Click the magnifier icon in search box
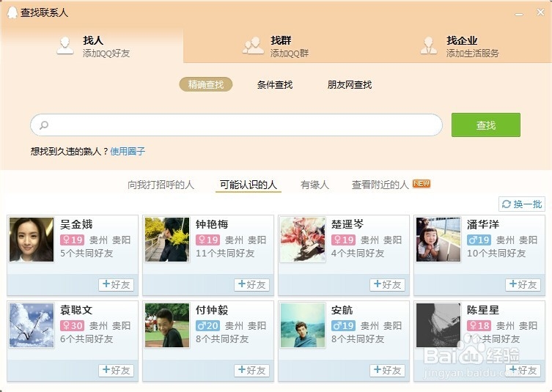Viewport: 552px width, 392px height. click(x=44, y=125)
